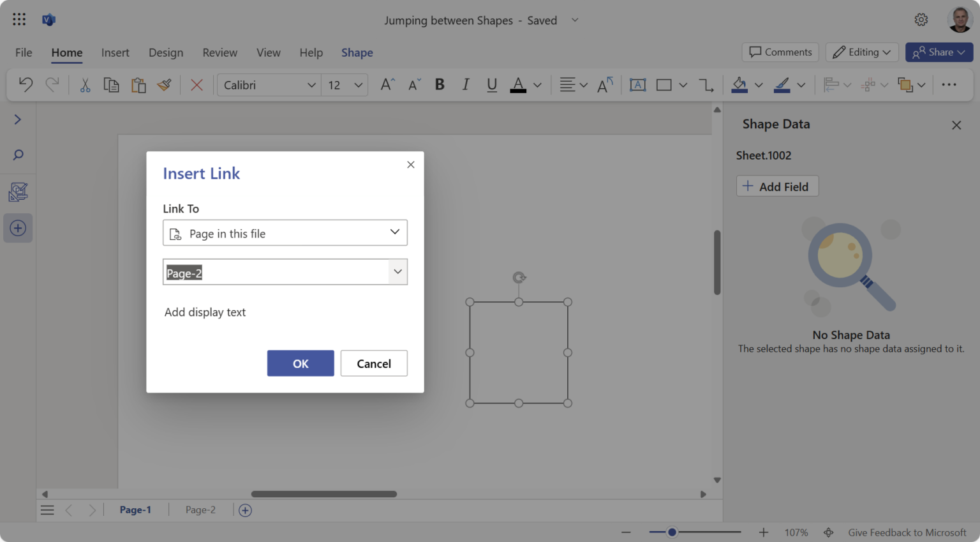Toggle bold formatting in the ribbon
The width and height of the screenshot is (980, 542).
coord(439,84)
